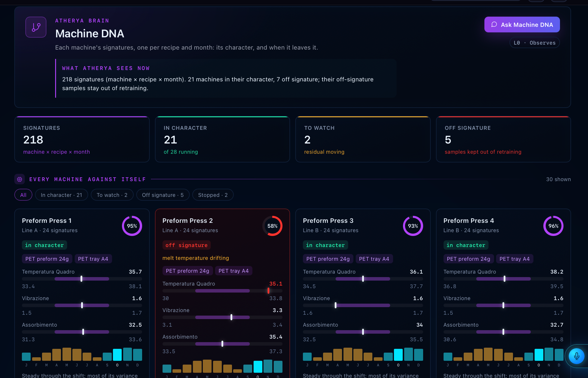Click the 58% ring on Preform Press 2
Image resolution: width=588 pixels, height=378 pixels.
[x=272, y=226]
